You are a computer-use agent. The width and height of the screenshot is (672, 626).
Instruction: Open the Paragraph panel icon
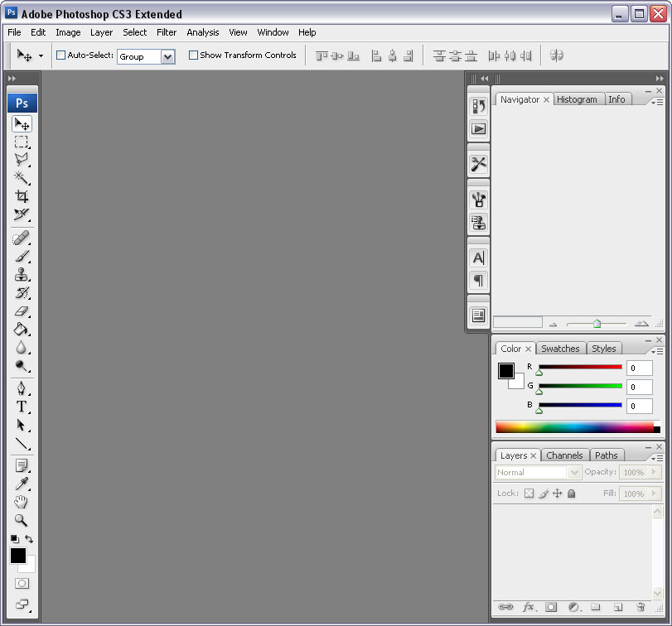(479, 281)
